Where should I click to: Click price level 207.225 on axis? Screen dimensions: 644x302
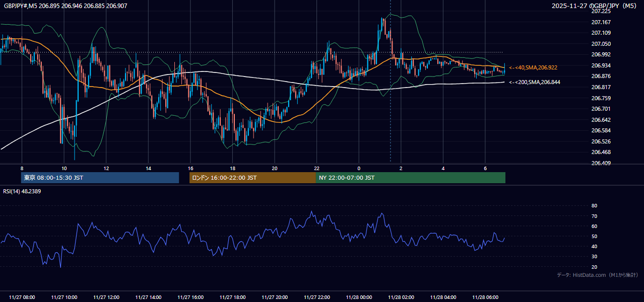[601, 11]
